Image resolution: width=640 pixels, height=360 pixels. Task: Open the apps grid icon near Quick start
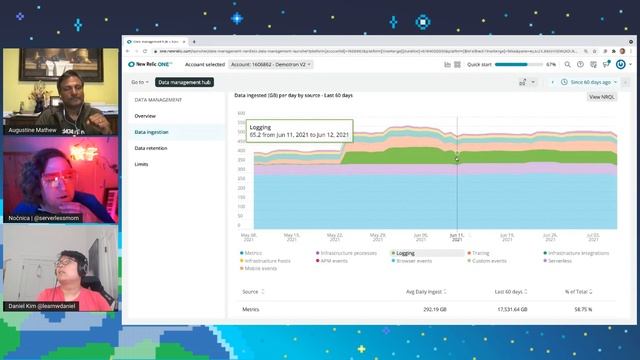coord(458,64)
